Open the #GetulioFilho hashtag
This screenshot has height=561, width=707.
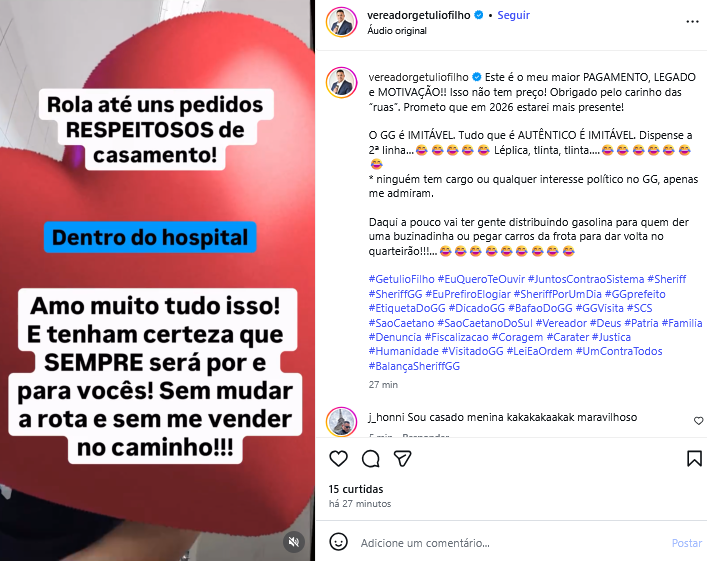(x=401, y=279)
